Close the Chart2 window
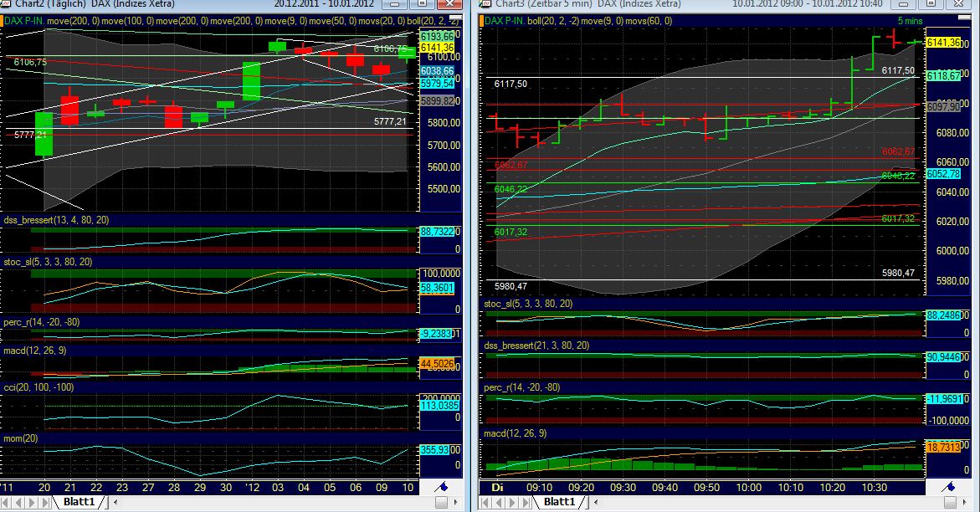Image resolution: width=980 pixels, height=512 pixels. tap(449, 3)
